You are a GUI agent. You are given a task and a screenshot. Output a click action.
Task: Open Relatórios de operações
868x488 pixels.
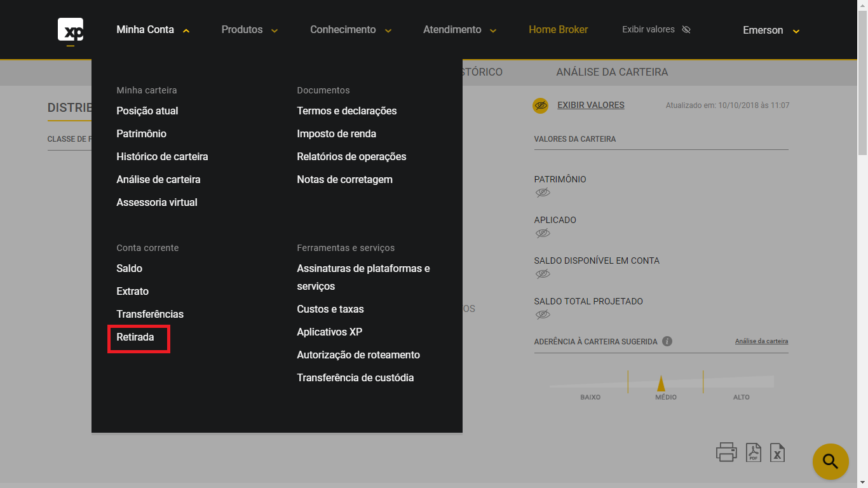coord(351,156)
